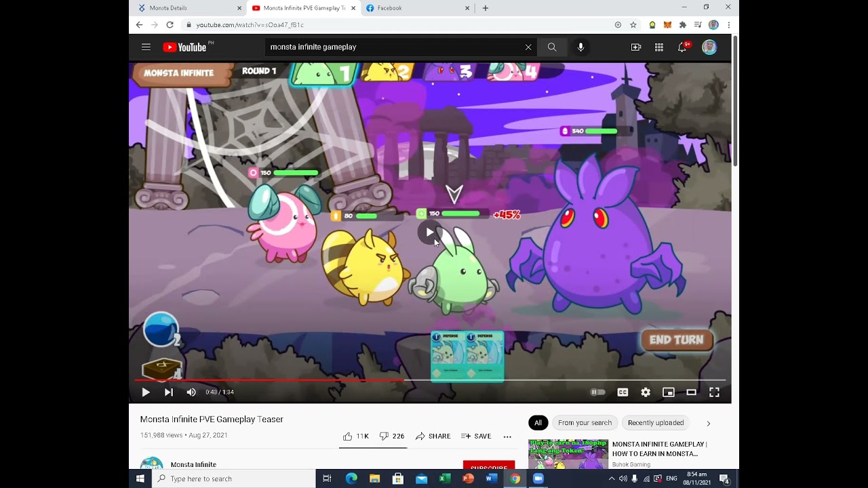The height and width of the screenshot is (488, 868).
Task: Open Zoom from the taskbar
Action: click(x=538, y=479)
